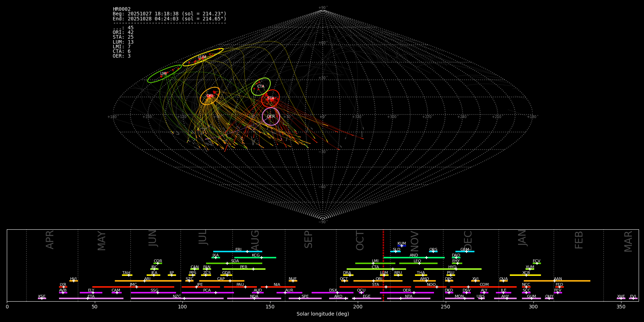The image size is (644, 322).
Task: Click the HYD shower bar on timeline
Action: [x=453, y=269]
